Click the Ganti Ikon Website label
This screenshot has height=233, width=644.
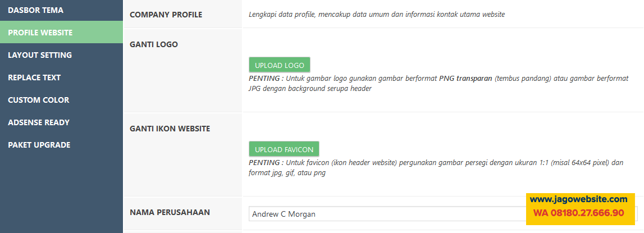pos(170,129)
